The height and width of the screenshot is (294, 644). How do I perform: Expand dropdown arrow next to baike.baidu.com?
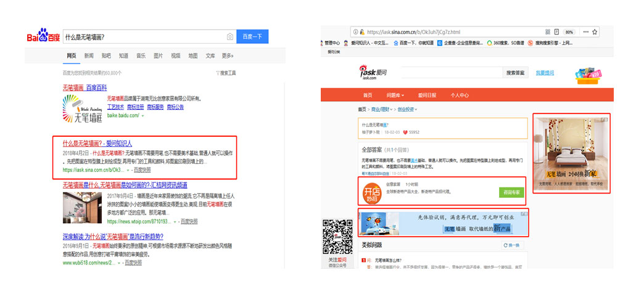click(x=143, y=116)
